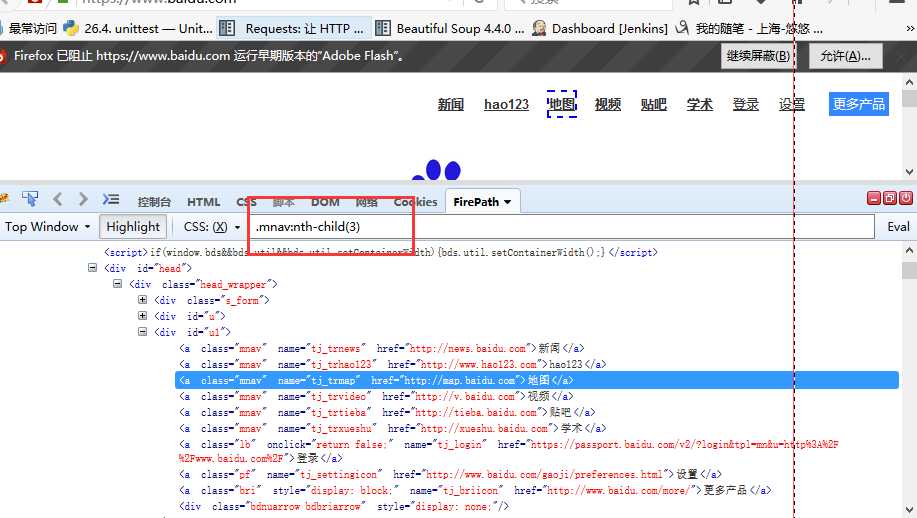
Task: Open the 我的随笔 - 上海-悠悠 bookmark
Action: [749, 28]
